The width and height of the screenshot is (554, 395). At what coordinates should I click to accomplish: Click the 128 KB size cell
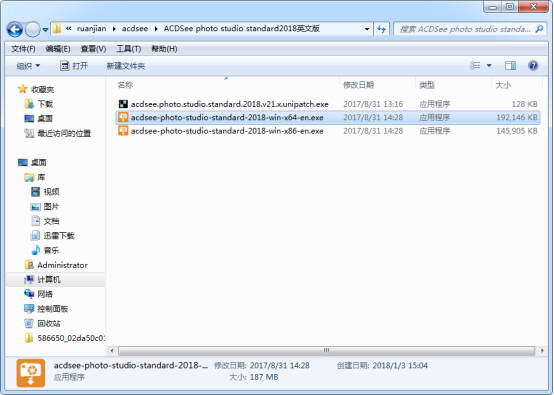pyautogui.click(x=524, y=104)
